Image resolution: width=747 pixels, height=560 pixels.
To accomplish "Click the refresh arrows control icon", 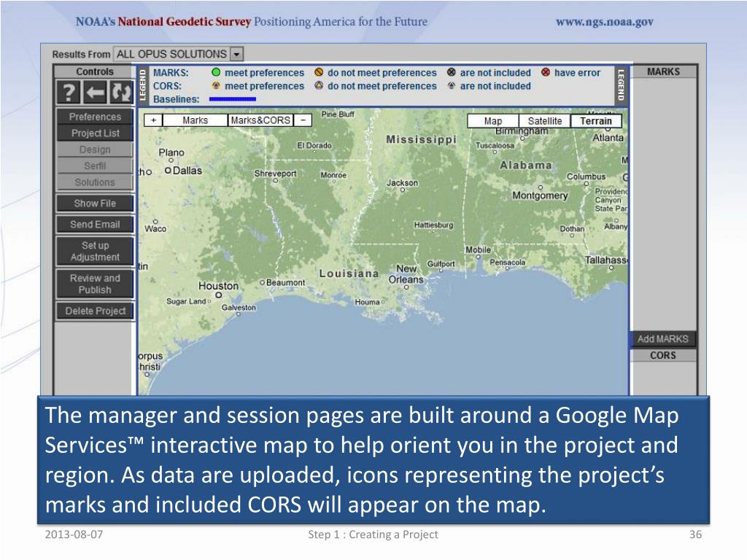I will tap(120, 92).
